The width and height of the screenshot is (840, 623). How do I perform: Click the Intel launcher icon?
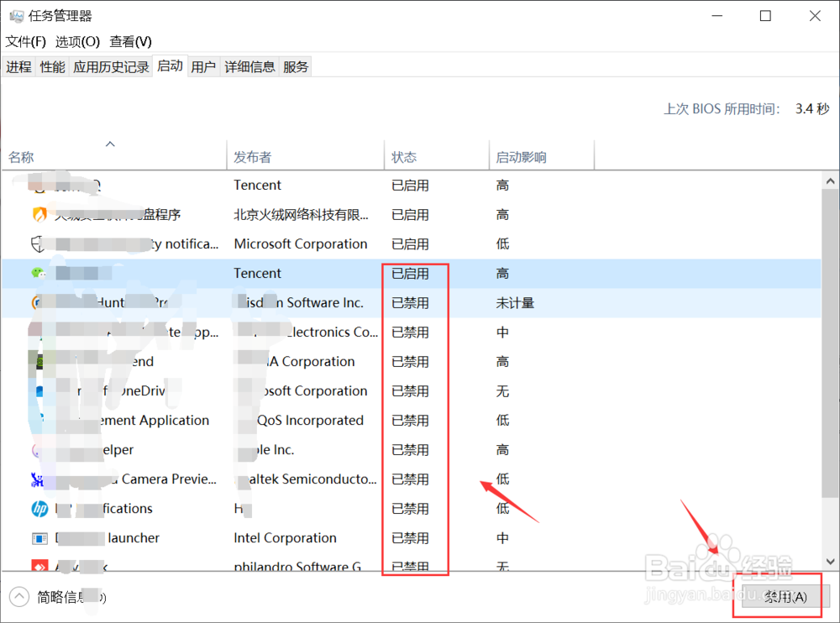click(39, 538)
